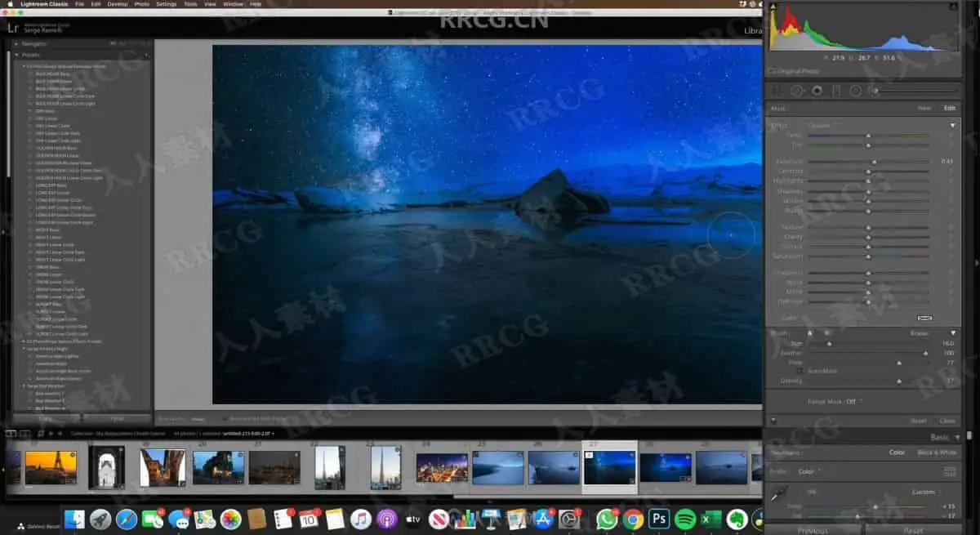Collapse the Effect sliders disclosure triangle
This screenshot has width=980, height=535.
click(x=952, y=125)
